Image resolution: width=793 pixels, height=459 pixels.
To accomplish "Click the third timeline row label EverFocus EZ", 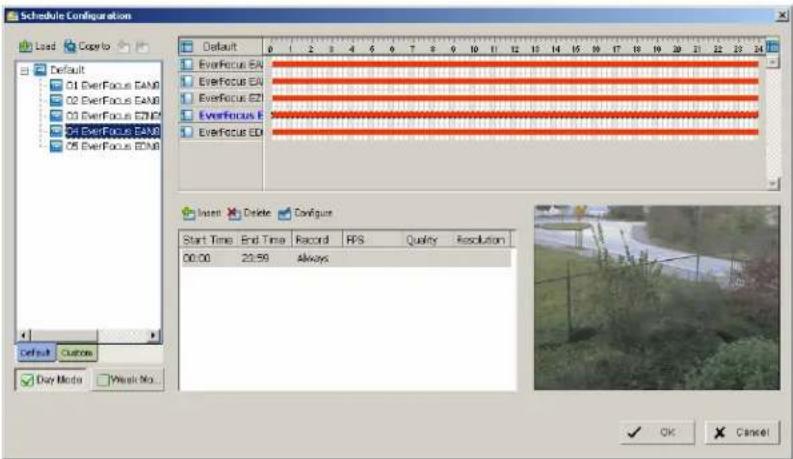I will click(x=231, y=98).
